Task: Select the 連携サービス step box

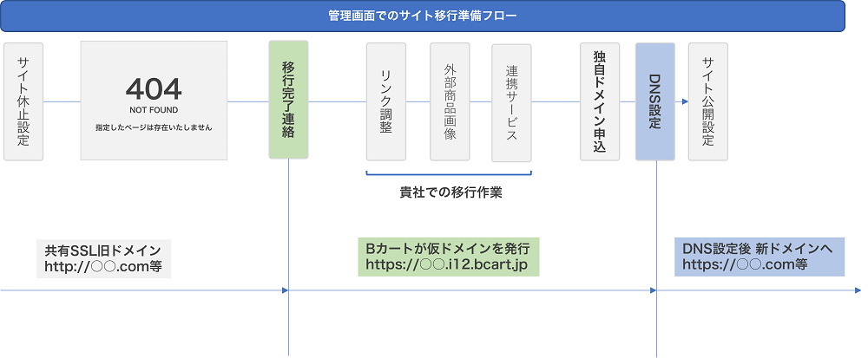Action: coord(511,103)
